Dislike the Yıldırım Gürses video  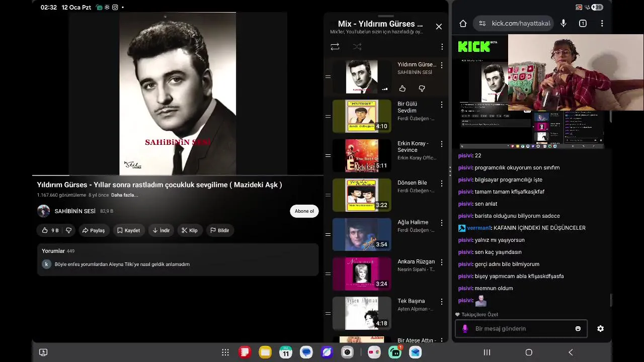(x=69, y=230)
